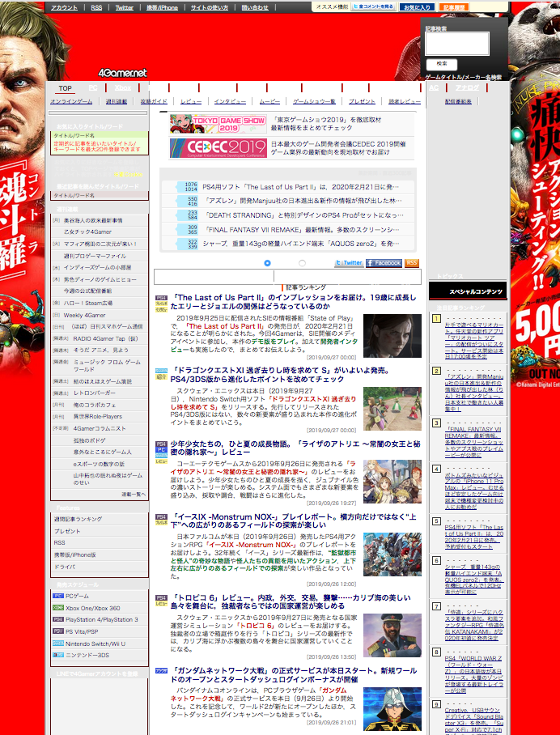Click FINAL FANTASY VII REMAKE headline
This screenshot has width=560, height=735.
[x=301, y=230]
